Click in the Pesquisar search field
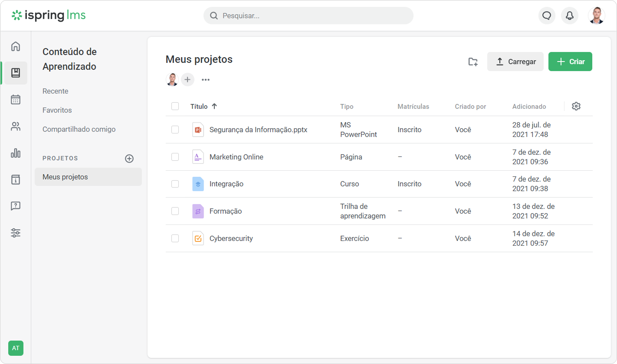This screenshot has width=617, height=364. pyautogui.click(x=308, y=16)
